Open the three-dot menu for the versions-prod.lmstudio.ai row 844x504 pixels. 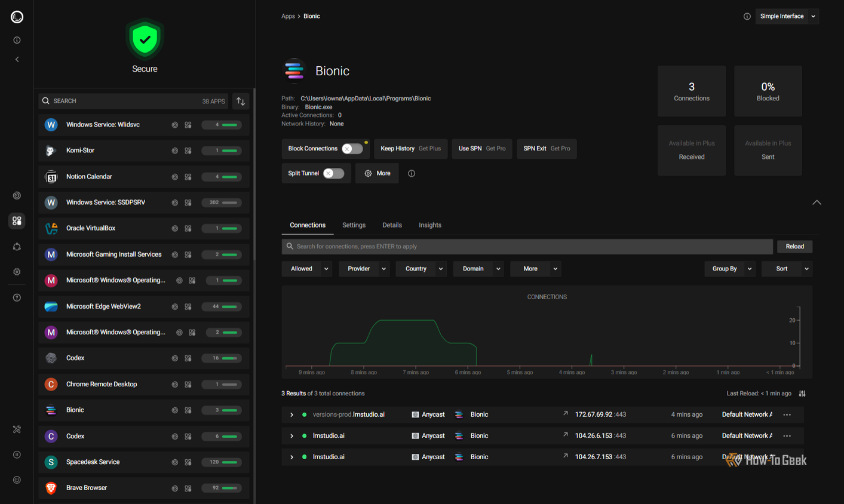[x=787, y=414]
